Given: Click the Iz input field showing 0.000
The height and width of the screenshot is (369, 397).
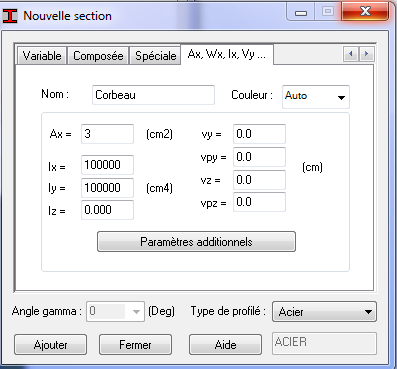Looking at the screenshot, I should click(x=107, y=210).
